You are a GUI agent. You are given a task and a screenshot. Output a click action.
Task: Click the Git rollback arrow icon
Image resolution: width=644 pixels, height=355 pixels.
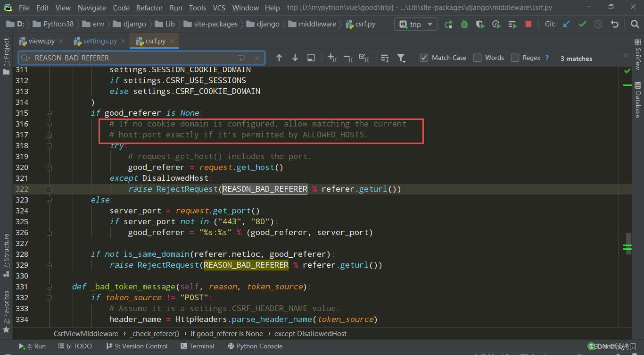(x=614, y=24)
